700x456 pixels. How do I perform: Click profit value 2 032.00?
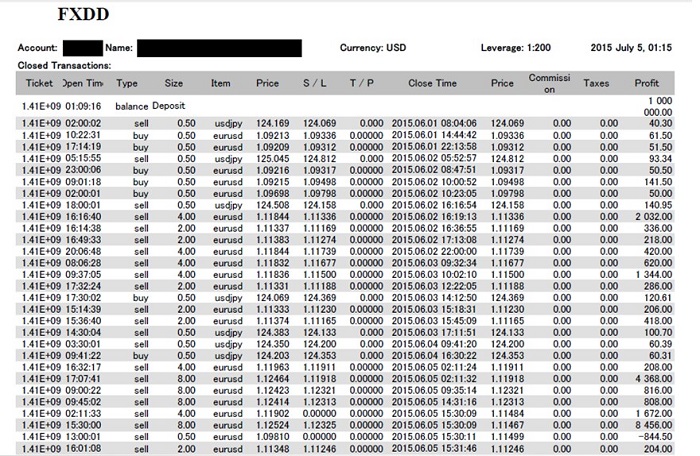pos(654,217)
